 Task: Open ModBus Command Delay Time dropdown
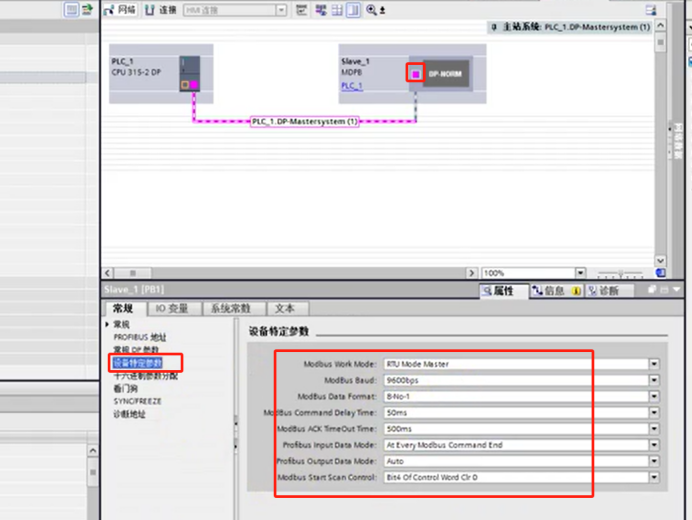coord(654,413)
